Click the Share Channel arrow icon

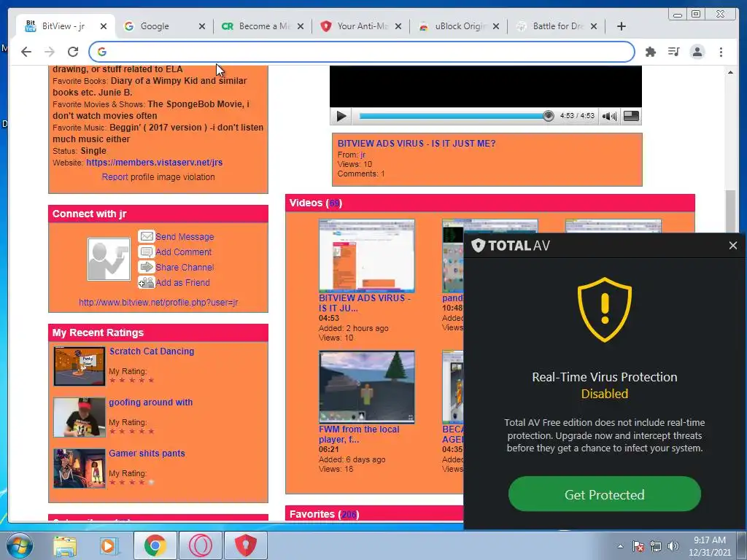click(x=146, y=267)
